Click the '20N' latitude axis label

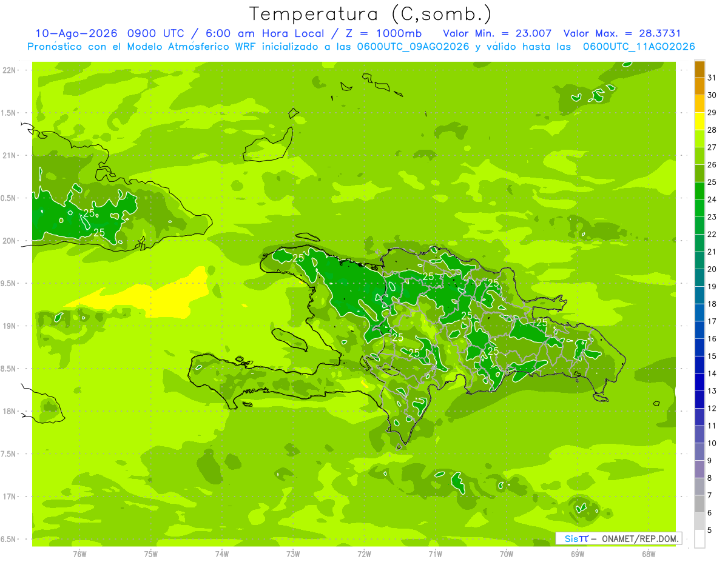pyautogui.click(x=10, y=241)
